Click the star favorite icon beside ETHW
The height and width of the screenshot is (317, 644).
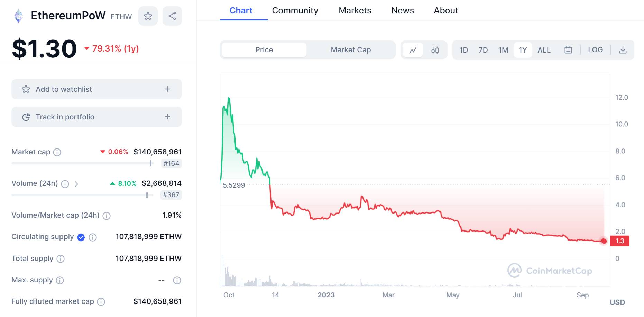click(148, 16)
